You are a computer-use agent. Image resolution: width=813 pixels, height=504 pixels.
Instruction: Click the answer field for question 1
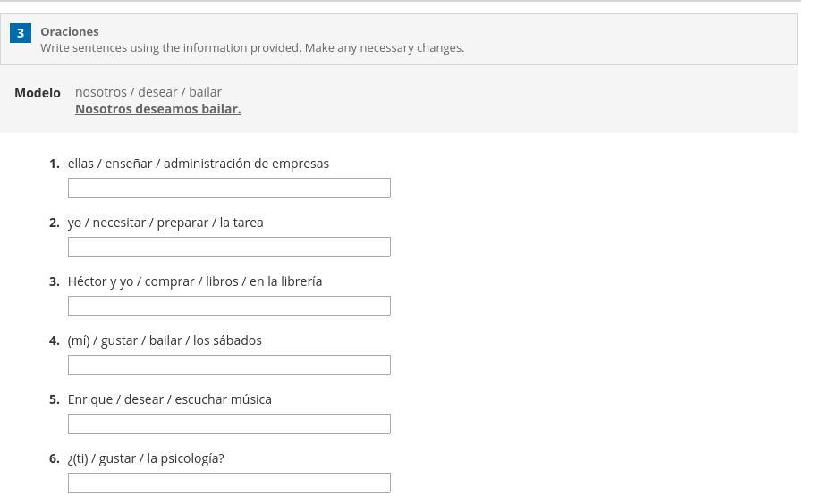229,188
